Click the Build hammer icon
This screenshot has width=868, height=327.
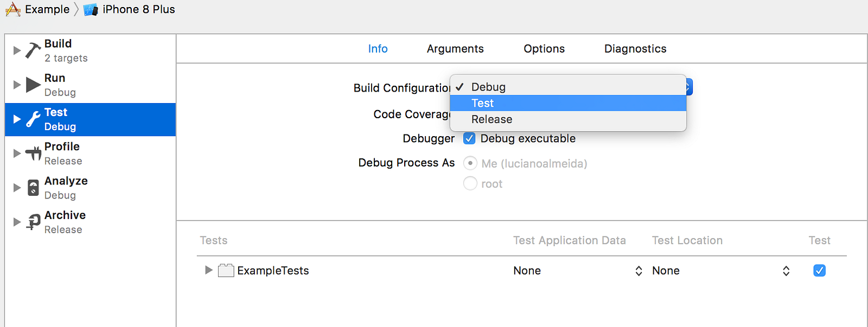[x=33, y=50]
